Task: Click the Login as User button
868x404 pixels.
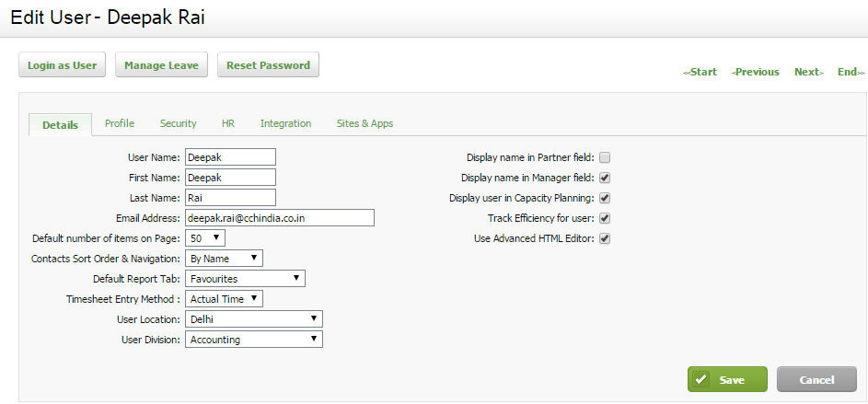Action: coord(62,64)
